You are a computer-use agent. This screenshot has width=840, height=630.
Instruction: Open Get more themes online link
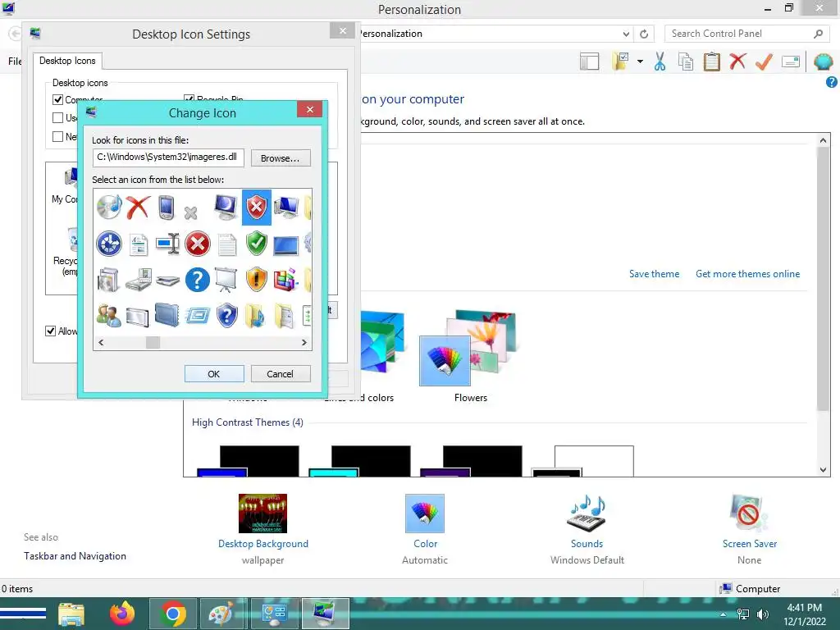pyautogui.click(x=747, y=274)
